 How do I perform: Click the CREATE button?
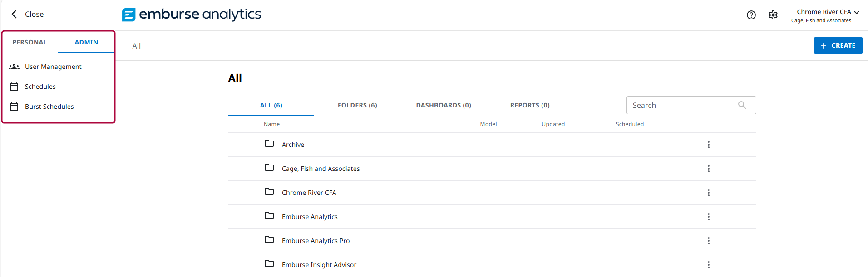(x=838, y=45)
